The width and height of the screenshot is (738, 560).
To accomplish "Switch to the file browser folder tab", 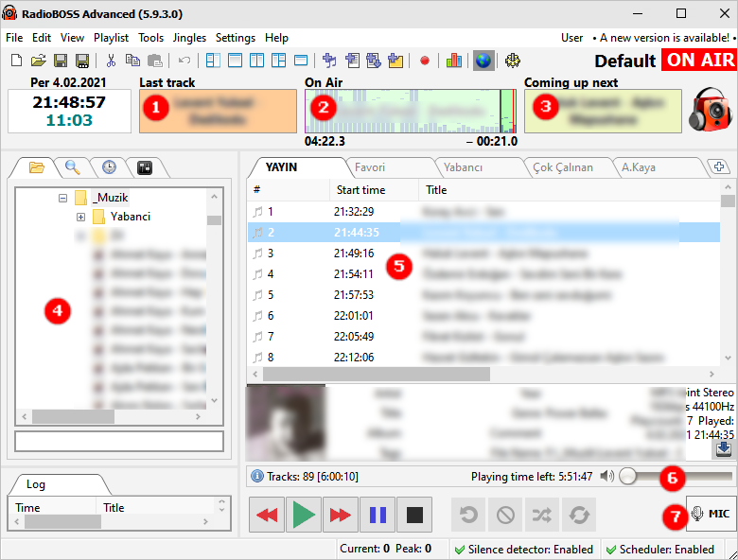I will coord(36,167).
